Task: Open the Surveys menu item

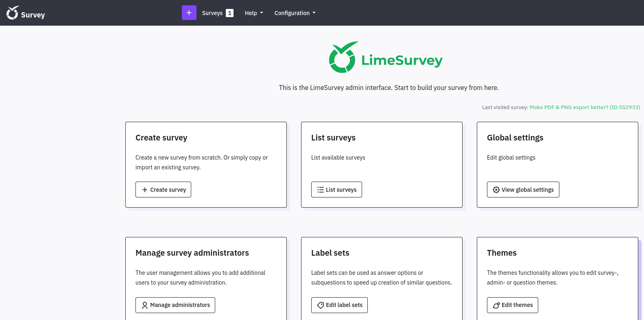Action: pos(212,13)
